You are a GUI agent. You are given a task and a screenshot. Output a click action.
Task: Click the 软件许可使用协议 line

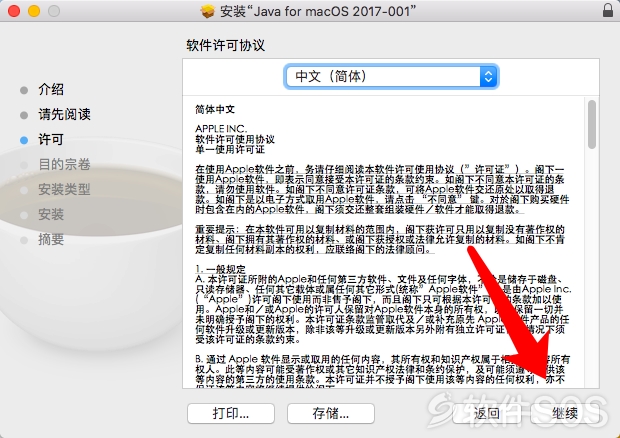tap(235, 139)
